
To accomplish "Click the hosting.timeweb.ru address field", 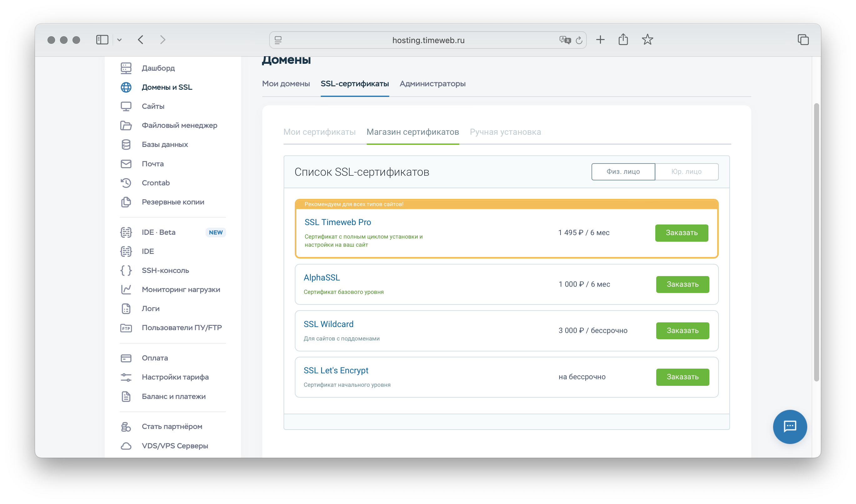I will (428, 40).
